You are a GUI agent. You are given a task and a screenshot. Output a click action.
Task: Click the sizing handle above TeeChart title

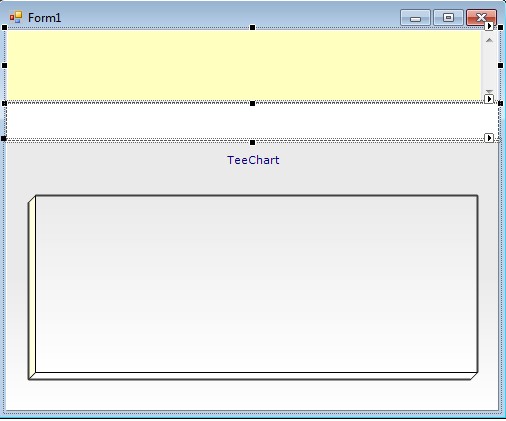click(252, 143)
